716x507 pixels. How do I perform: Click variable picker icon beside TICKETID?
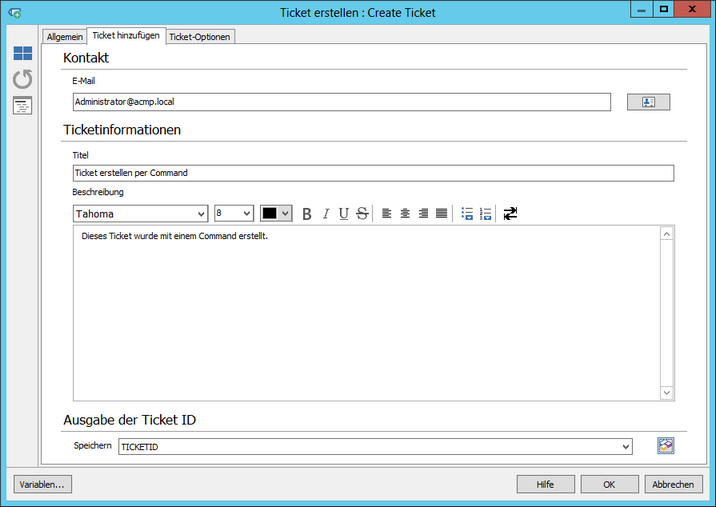[666, 446]
